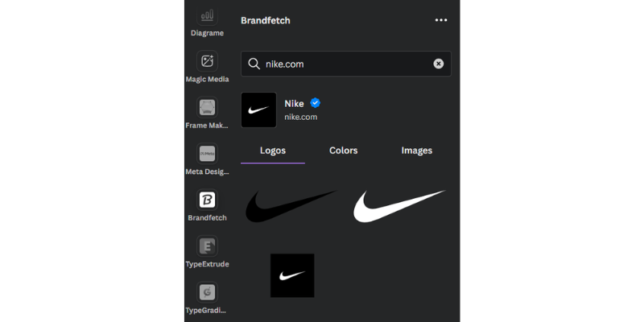The height and width of the screenshot is (322, 644).
Task: Launch the Frame Maker app
Action: tap(207, 108)
